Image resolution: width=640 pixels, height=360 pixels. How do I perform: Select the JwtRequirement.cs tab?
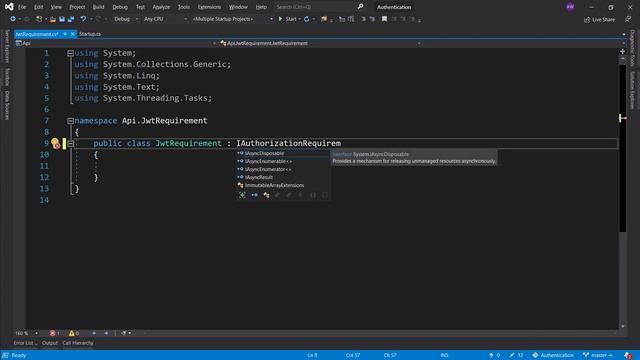pos(37,34)
